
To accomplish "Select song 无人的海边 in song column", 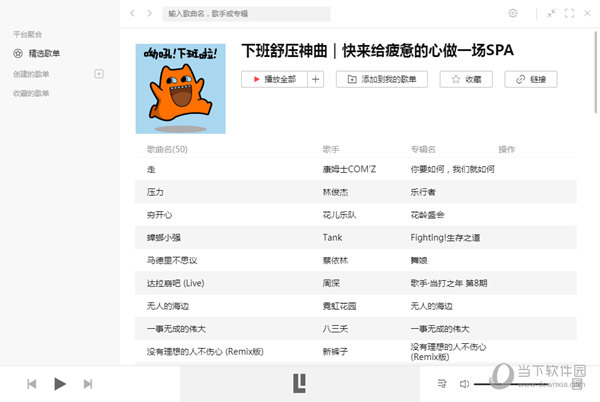I will (x=168, y=306).
